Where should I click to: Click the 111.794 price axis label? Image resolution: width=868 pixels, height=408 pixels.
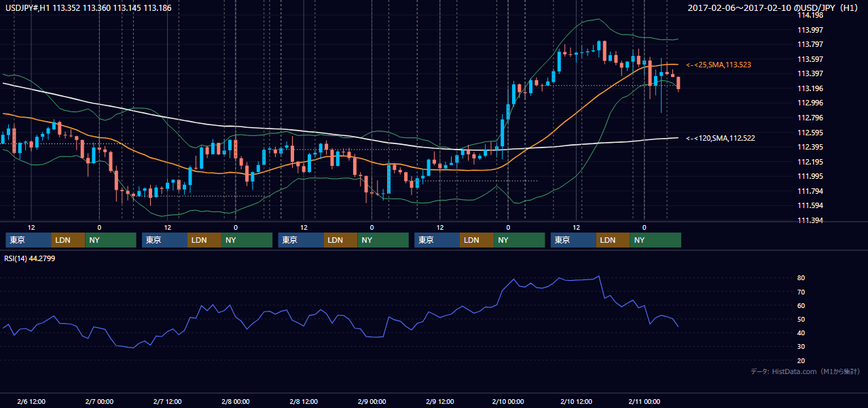click(x=810, y=191)
